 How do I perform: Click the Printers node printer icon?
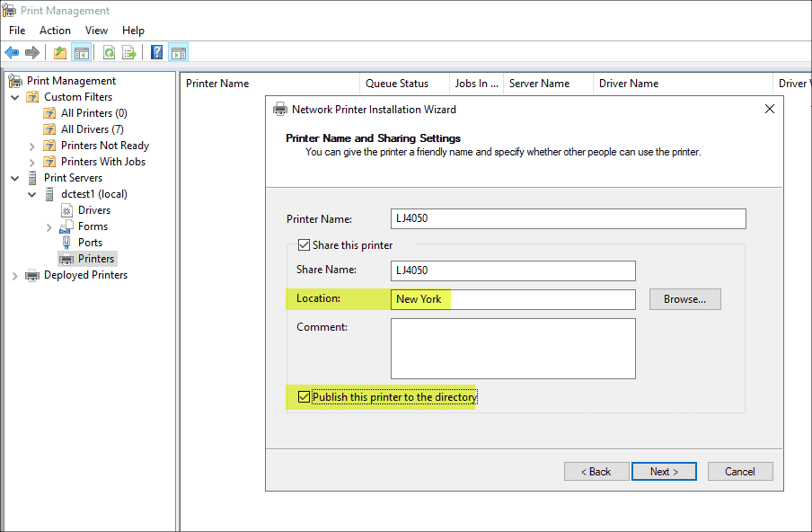[66, 259]
